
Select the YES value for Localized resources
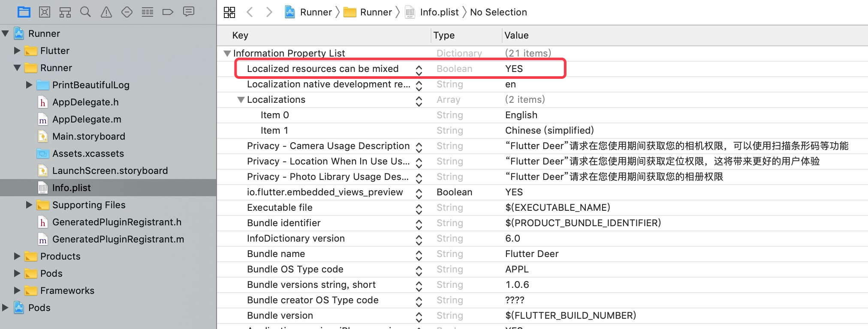pyautogui.click(x=514, y=69)
